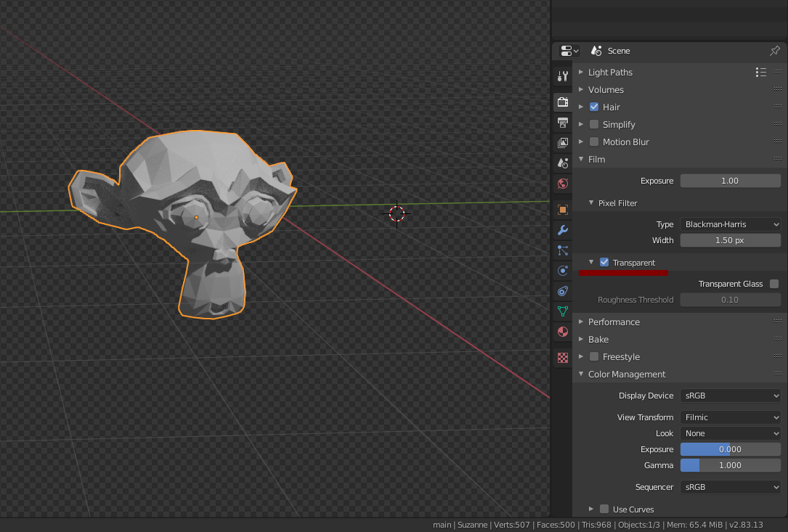
Task: Expand the Light Paths panel
Action: 581,72
